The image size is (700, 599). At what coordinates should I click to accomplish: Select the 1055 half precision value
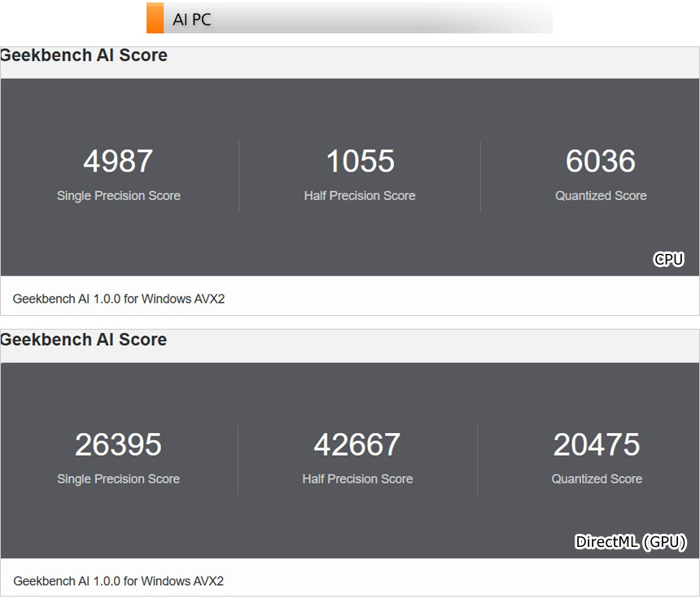[360, 161]
